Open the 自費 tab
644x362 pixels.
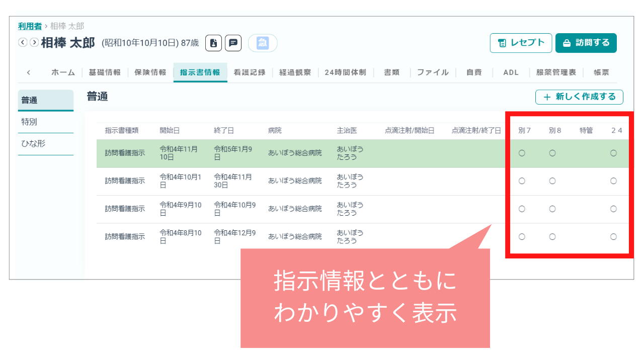[474, 72]
